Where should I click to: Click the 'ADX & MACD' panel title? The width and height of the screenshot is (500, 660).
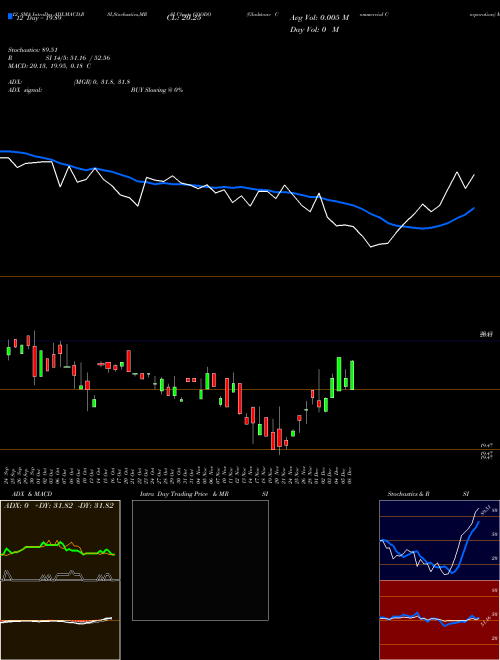tap(32, 494)
